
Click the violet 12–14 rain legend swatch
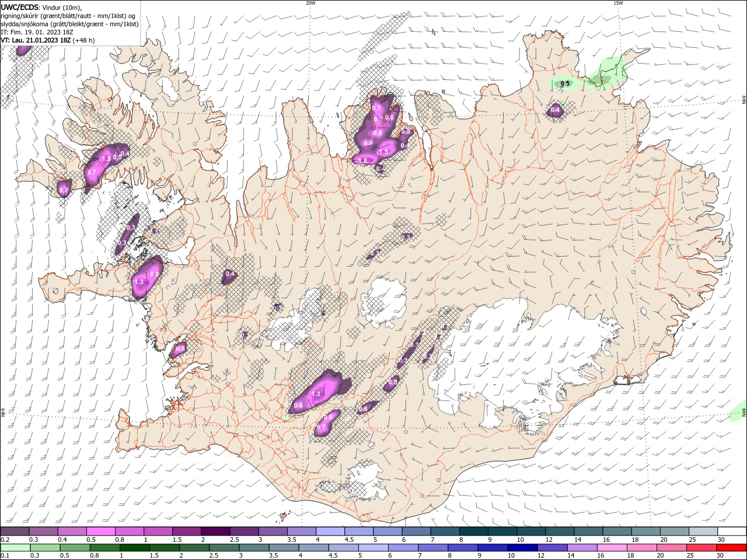point(551,548)
